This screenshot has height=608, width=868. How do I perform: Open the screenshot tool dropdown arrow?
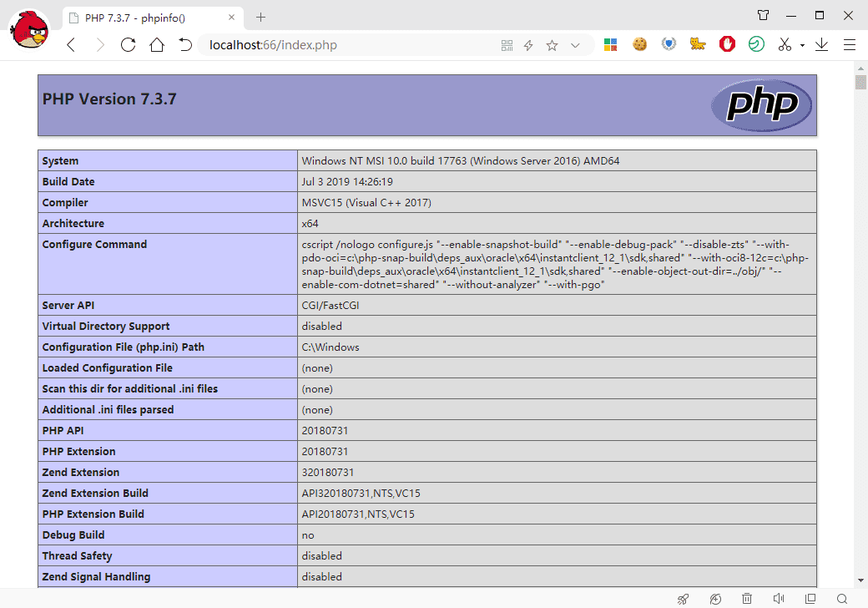(x=802, y=45)
